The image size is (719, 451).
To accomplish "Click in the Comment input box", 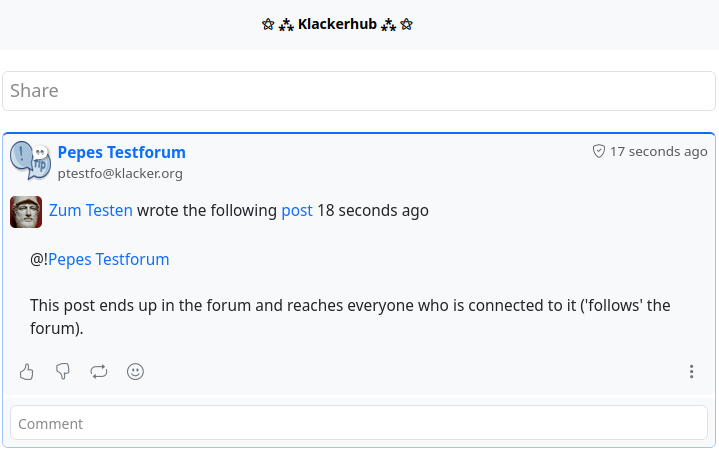I will pyautogui.click(x=359, y=424).
